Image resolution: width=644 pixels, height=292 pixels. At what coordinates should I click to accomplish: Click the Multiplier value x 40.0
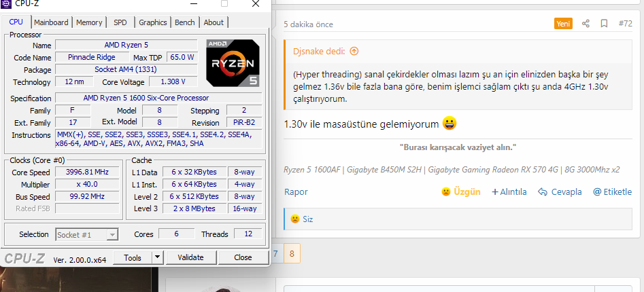click(87, 184)
